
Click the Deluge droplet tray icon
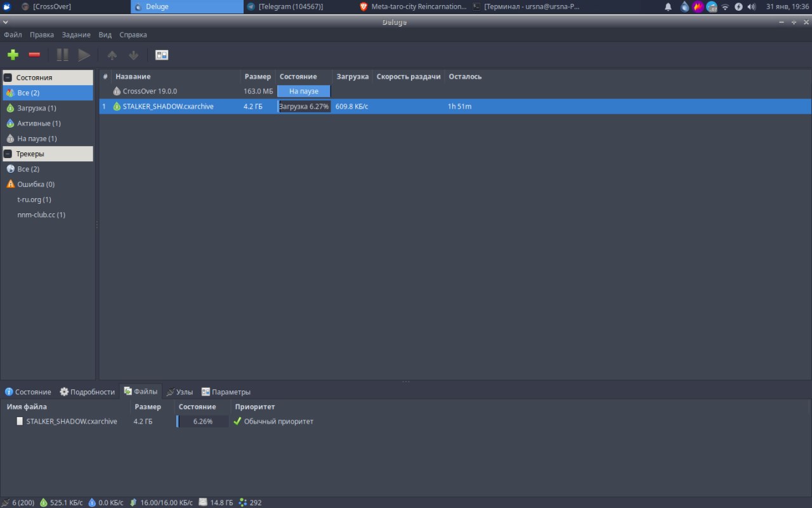pos(684,6)
